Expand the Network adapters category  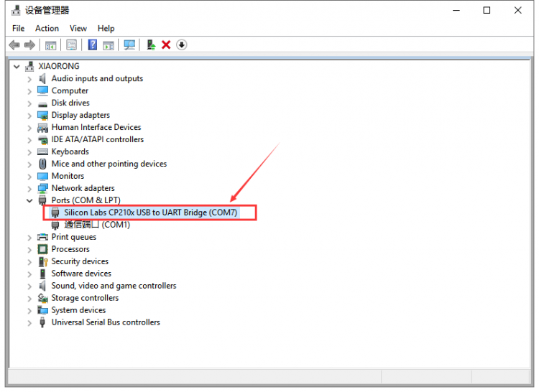tap(29, 188)
